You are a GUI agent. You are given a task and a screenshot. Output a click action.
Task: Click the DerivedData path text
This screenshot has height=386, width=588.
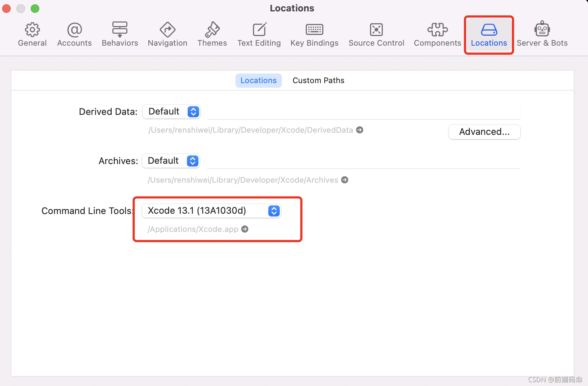(250, 130)
